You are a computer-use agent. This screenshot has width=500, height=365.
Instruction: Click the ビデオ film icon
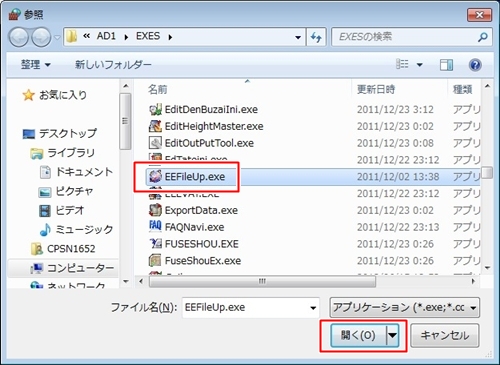[x=45, y=211]
